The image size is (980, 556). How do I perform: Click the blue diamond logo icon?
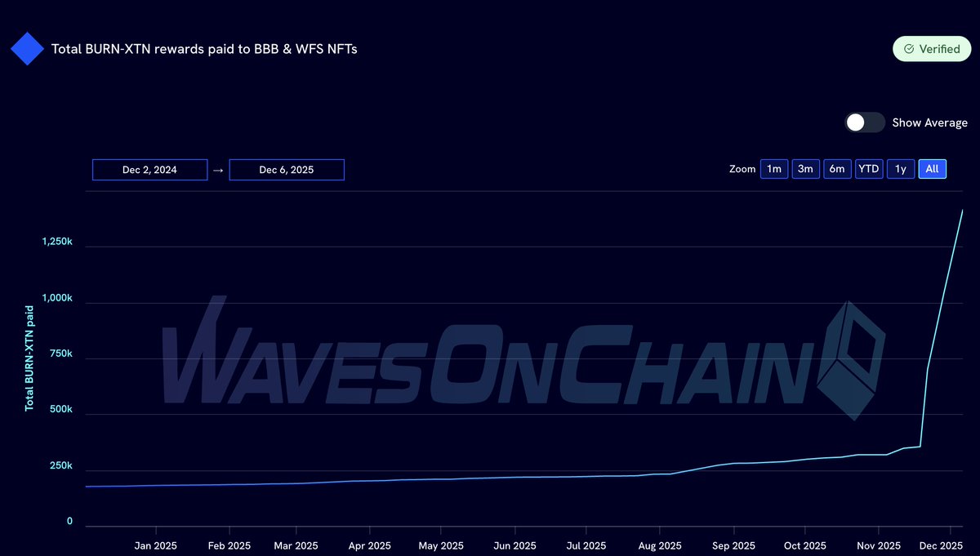[x=27, y=49]
